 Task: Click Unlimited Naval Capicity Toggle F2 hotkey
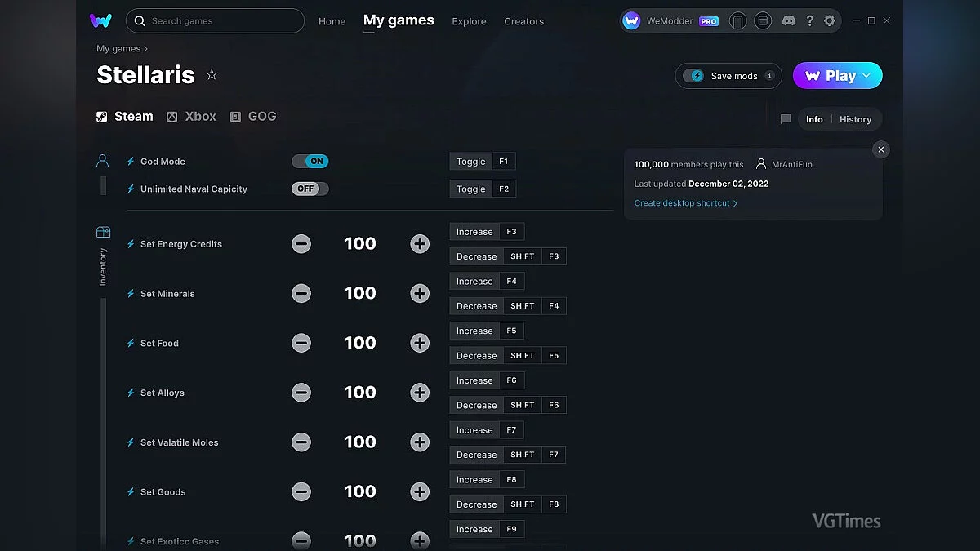click(x=483, y=189)
